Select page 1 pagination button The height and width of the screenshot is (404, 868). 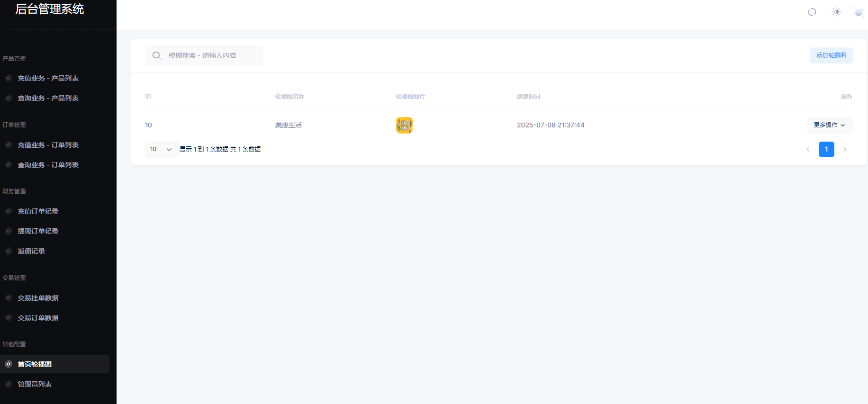(x=826, y=149)
